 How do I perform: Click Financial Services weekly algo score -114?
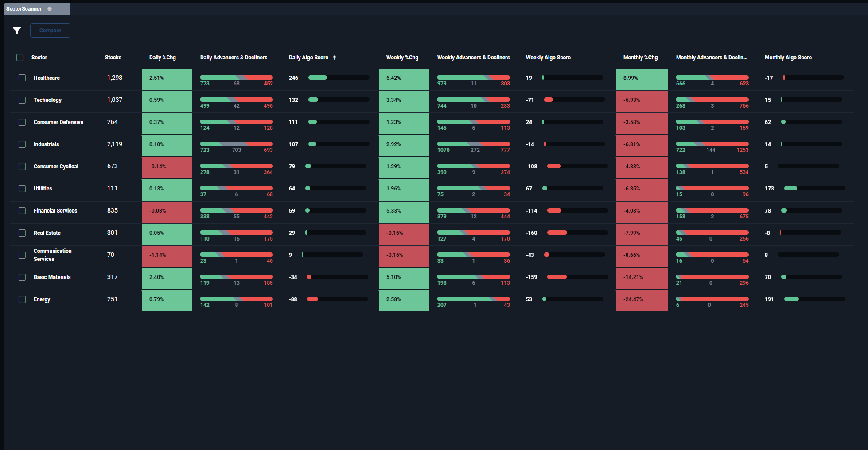point(531,211)
